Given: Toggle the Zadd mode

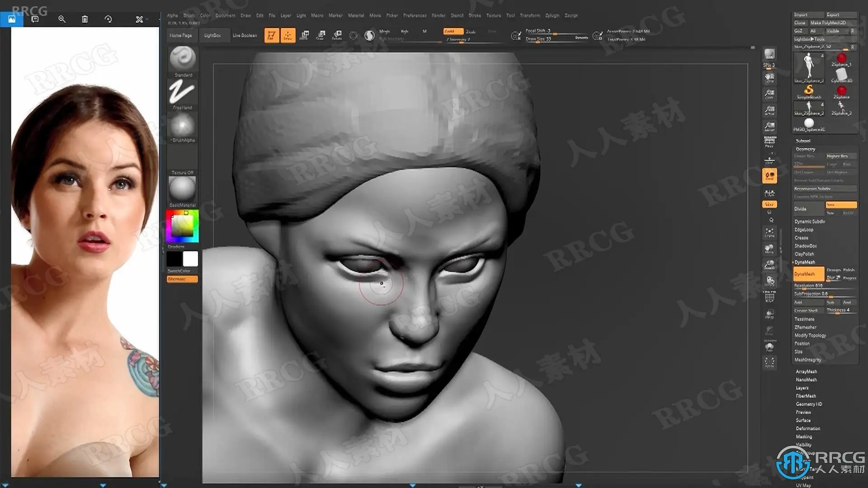Looking at the screenshot, I should coord(453,31).
